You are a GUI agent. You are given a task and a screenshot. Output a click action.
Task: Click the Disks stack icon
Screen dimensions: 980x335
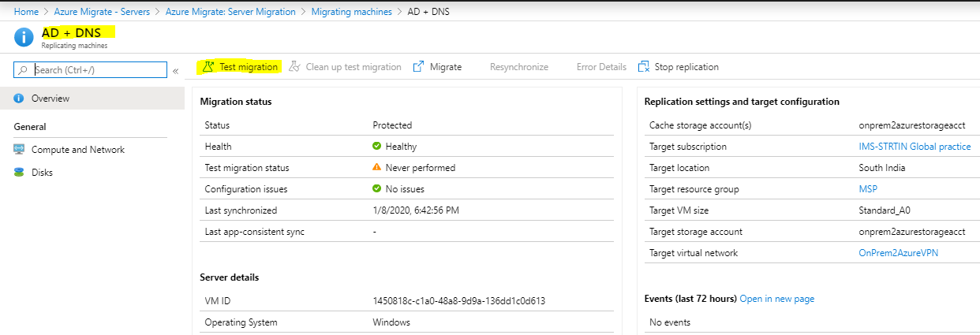pos(19,173)
